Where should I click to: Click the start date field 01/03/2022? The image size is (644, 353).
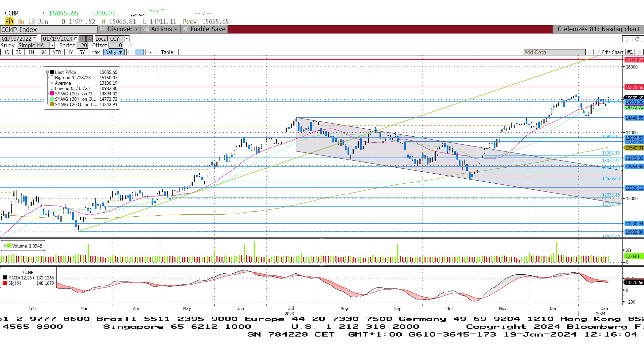click(x=16, y=39)
